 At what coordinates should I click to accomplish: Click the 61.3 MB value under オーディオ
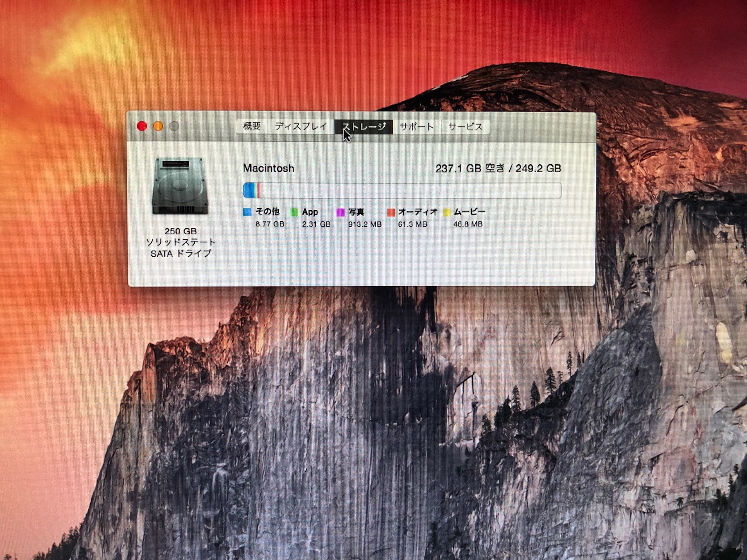pyautogui.click(x=413, y=224)
